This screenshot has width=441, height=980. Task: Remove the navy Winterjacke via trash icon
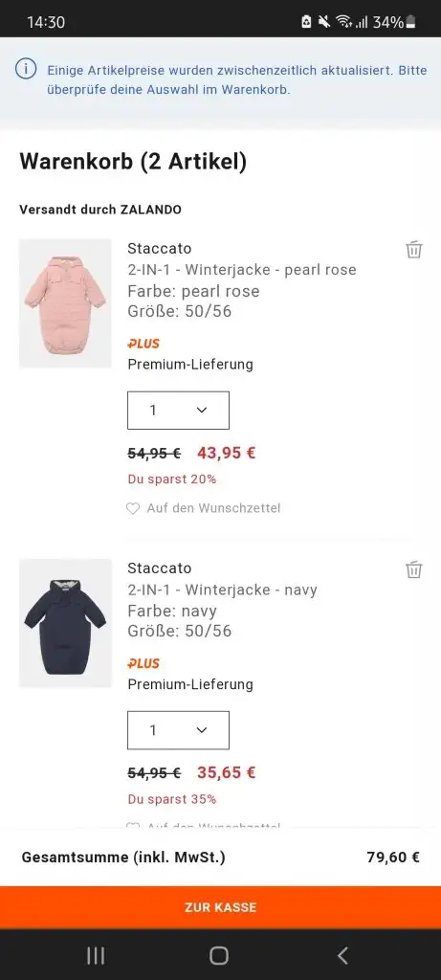[x=413, y=570]
